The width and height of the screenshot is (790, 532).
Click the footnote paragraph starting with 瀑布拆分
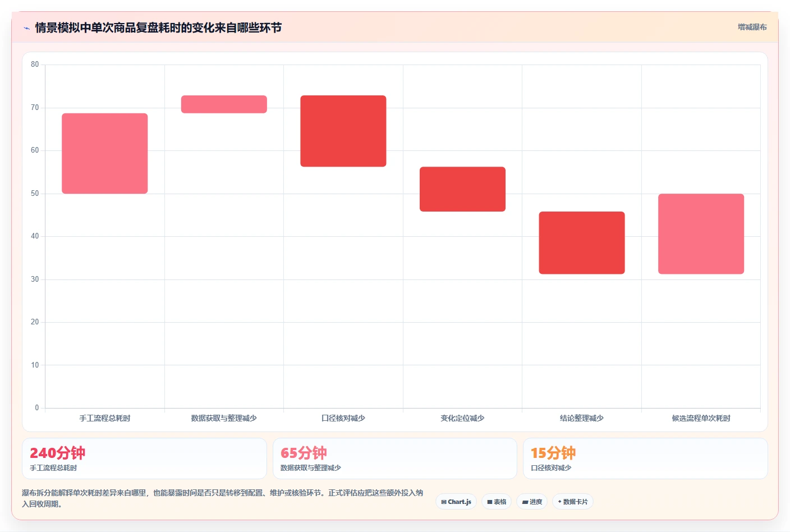[x=223, y=498]
